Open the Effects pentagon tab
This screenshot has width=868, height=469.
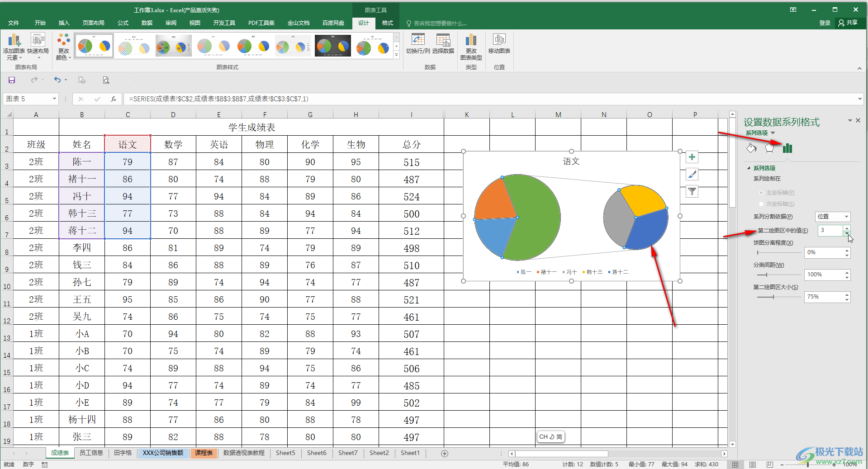click(x=769, y=148)
